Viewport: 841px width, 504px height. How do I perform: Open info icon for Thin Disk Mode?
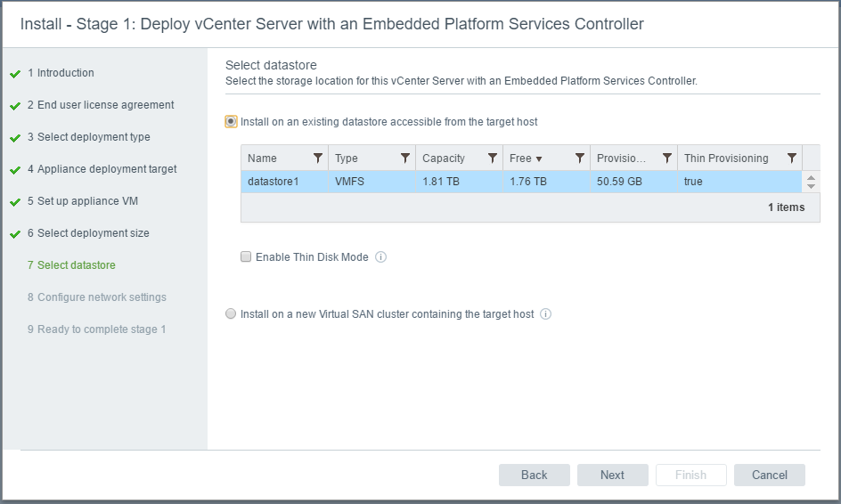pyautogui.click(x=380, y=256)
